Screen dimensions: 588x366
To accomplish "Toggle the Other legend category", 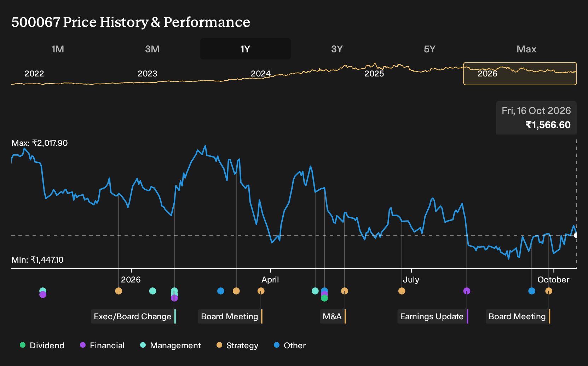I will (289, 345).
